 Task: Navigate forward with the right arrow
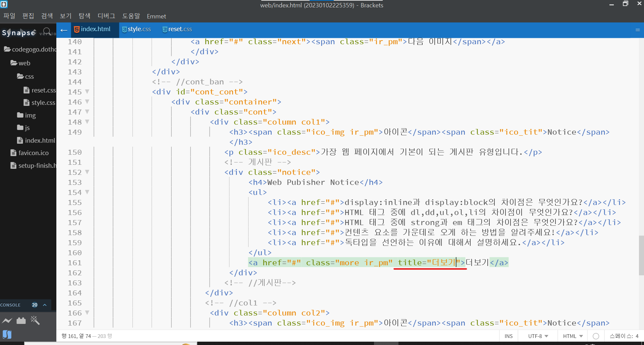(22, 31)
